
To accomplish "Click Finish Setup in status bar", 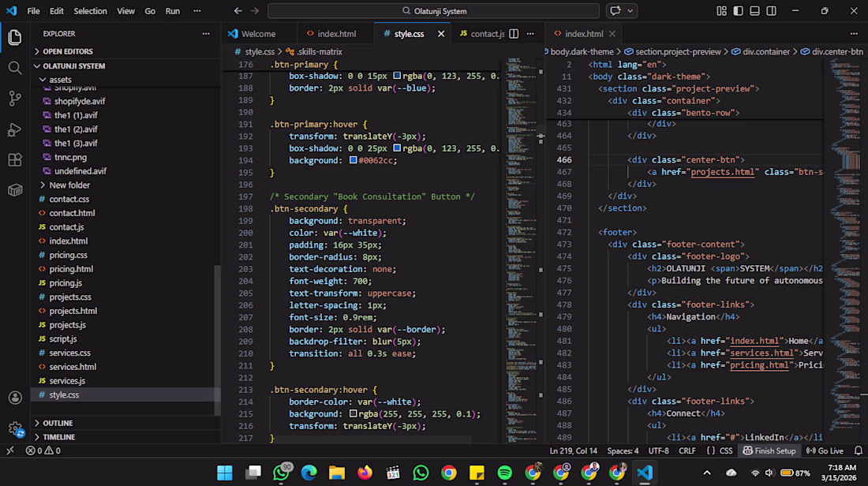I will (x=769, y=450).
